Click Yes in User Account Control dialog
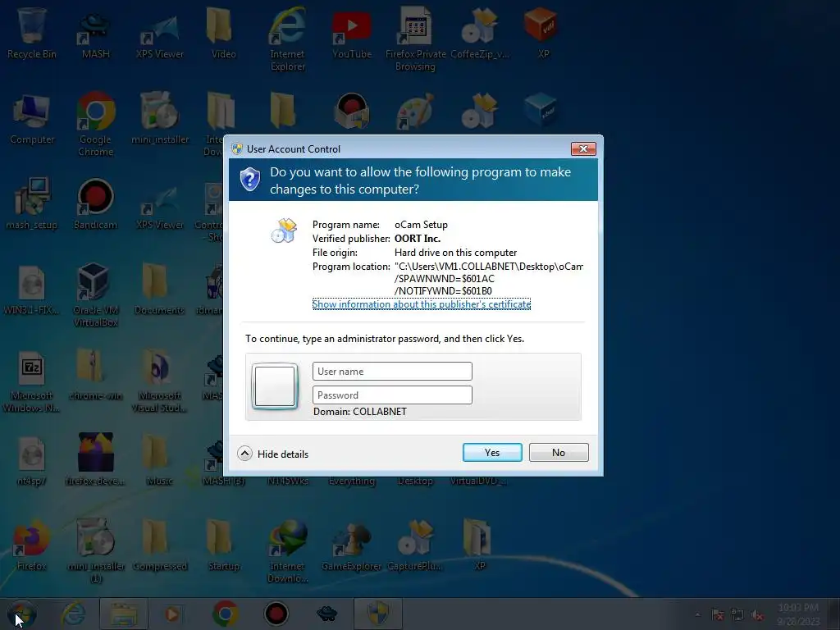This screenshot has width=840, height=630. pos(492,453)
